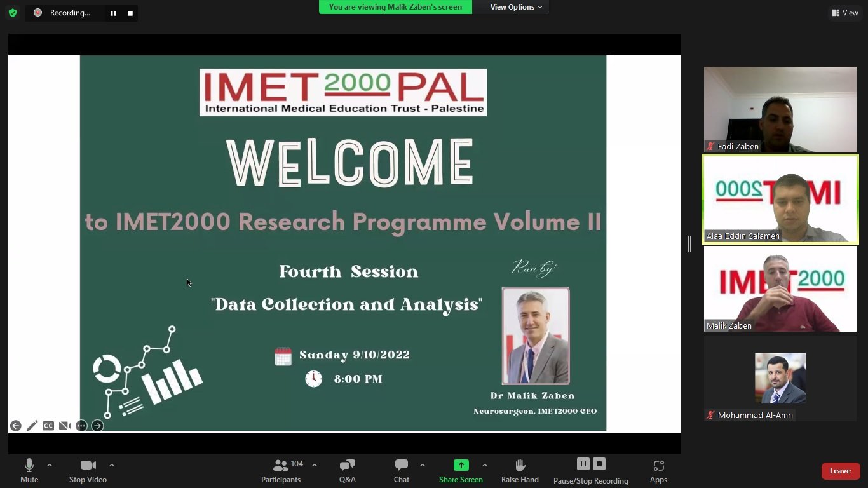
Task: Open the Chat panel
Action: [x=401, y=471]
